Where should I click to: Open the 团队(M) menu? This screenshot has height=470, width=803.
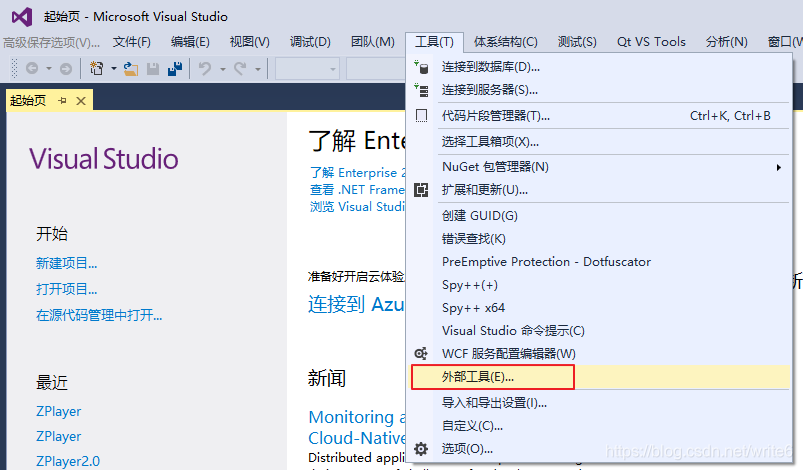(x=372, y=41)
